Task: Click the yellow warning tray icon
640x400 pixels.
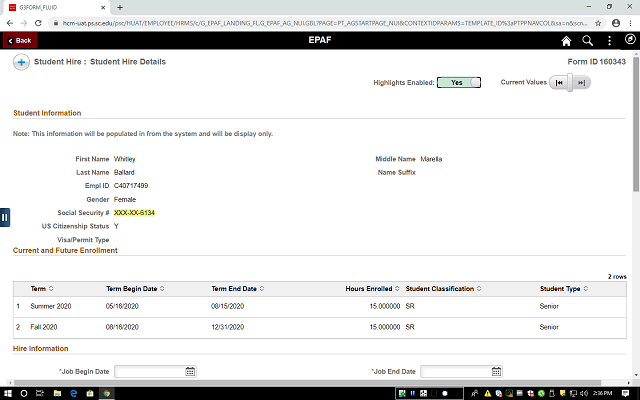Action: [x=487, y=393]
